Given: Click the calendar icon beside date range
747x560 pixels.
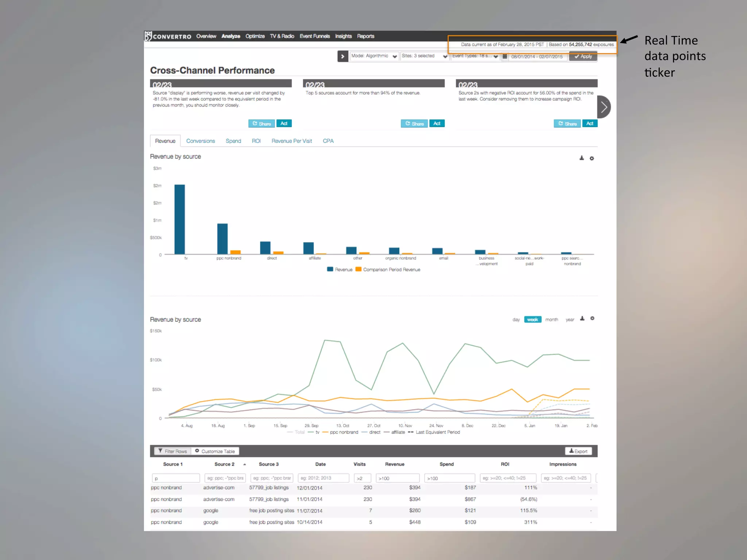Looking at the screenshot, I should pyautogui.click(x=505, y=57).
